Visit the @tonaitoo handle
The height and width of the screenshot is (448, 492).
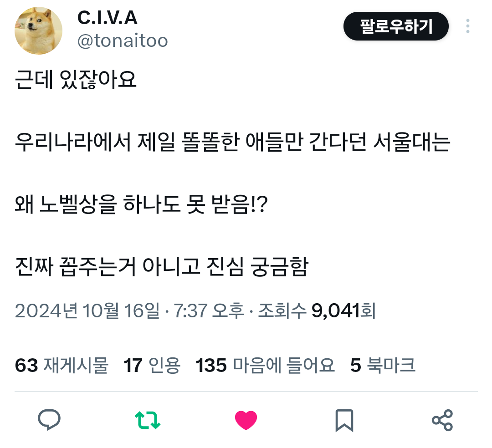point(123,41)
